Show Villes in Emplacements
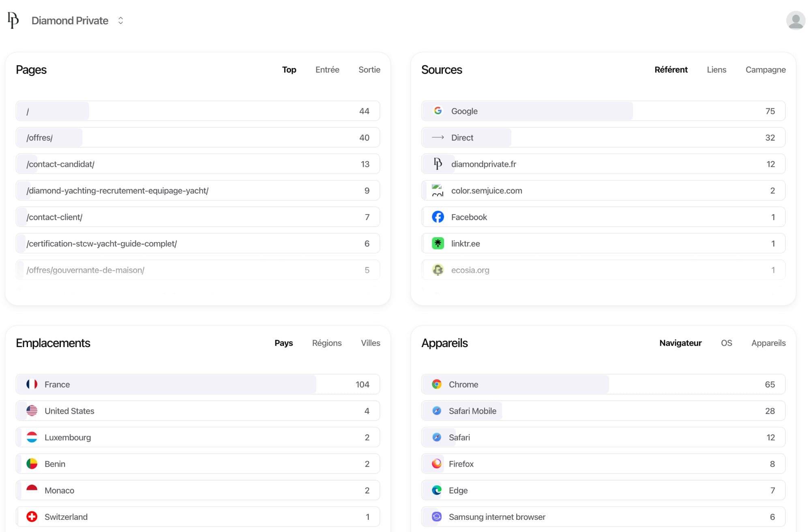The width and height of the screenshot is (811, 532). (x=371, y=343)
